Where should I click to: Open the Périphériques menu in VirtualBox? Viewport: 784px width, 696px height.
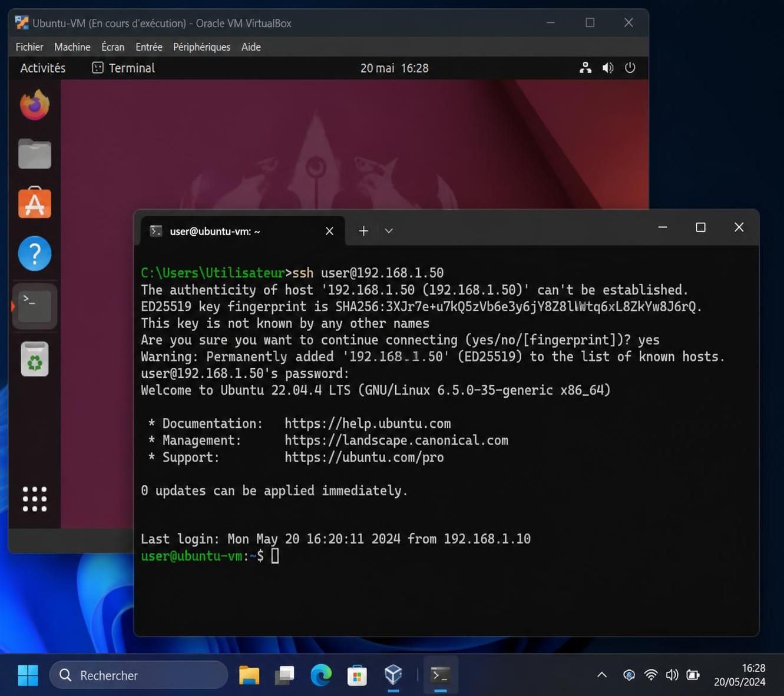click(x=201, y=47)
